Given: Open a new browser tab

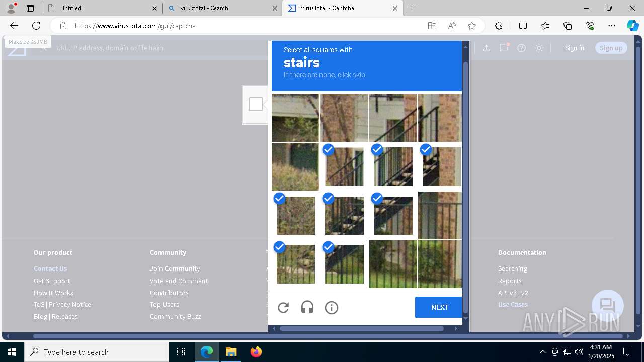Looking at the screenshot, I should (x=412, y=8).
